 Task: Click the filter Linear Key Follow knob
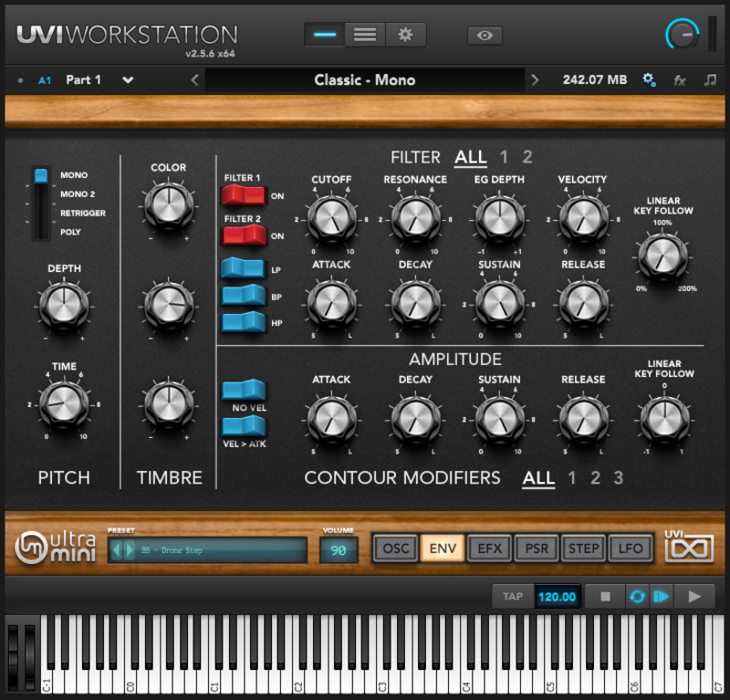(x=662, y=256)
